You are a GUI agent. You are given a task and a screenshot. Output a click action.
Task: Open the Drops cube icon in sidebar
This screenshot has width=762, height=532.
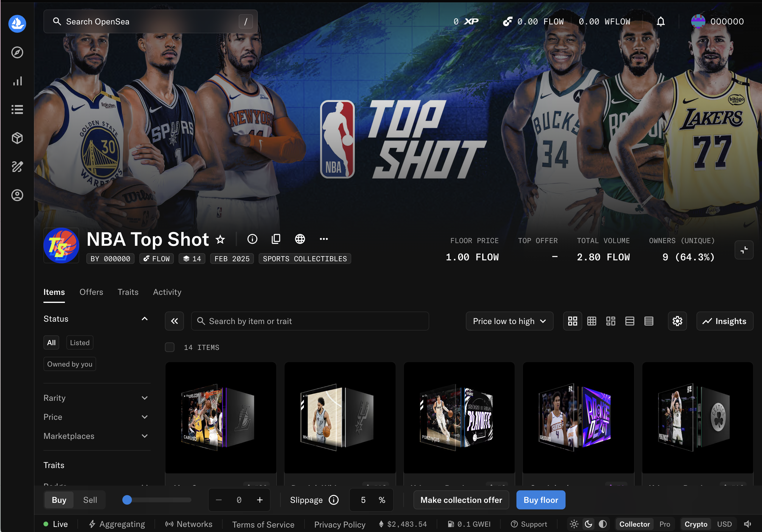pyautogui.click(x=17, y=138)
